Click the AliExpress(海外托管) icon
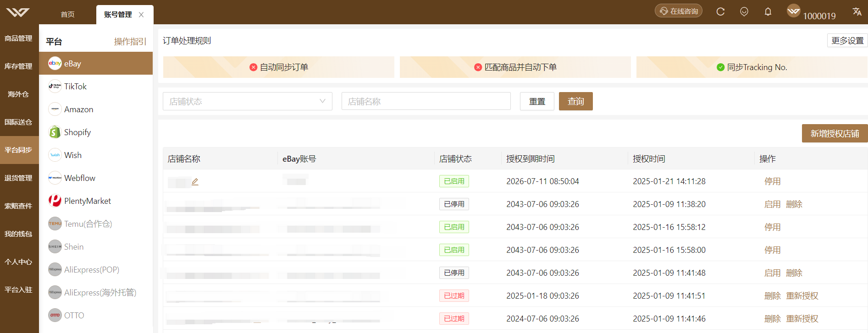The image size is (868, 333). pos(55,292)
